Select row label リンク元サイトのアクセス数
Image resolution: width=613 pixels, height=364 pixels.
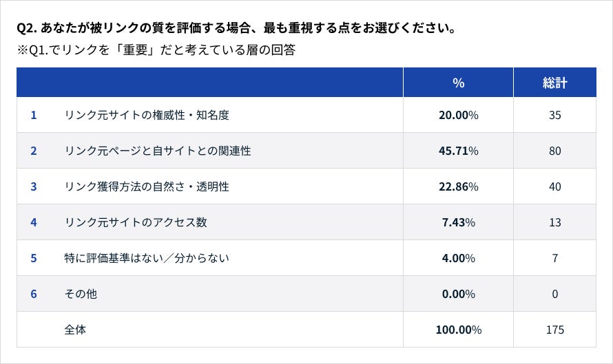point(136,222)
